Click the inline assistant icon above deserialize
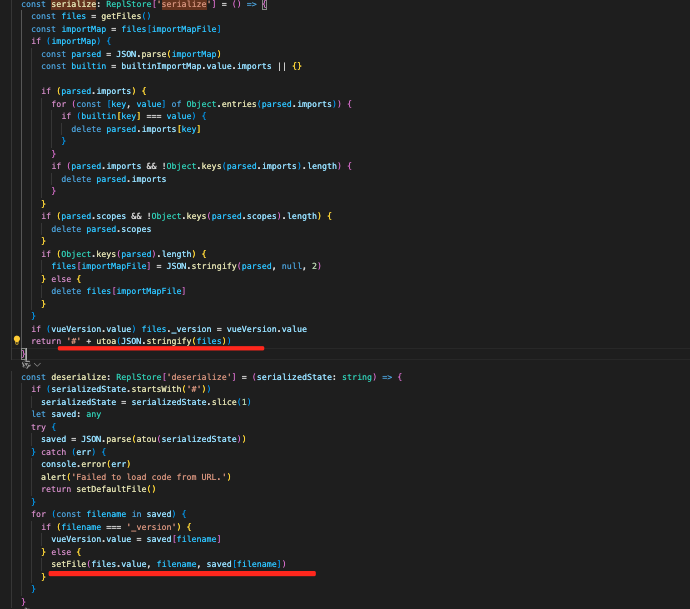690x609 pixels. (26, 365)
